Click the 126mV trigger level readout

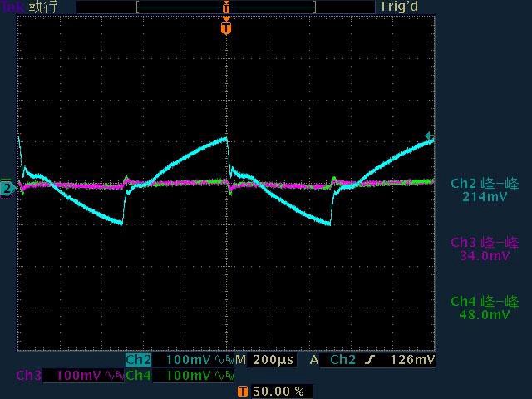click(413, 360)
